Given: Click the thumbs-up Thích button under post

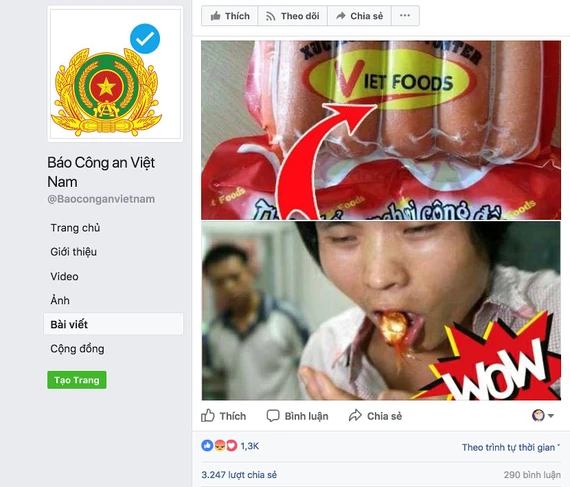Looking at the screenshot, I should (224, 416).
